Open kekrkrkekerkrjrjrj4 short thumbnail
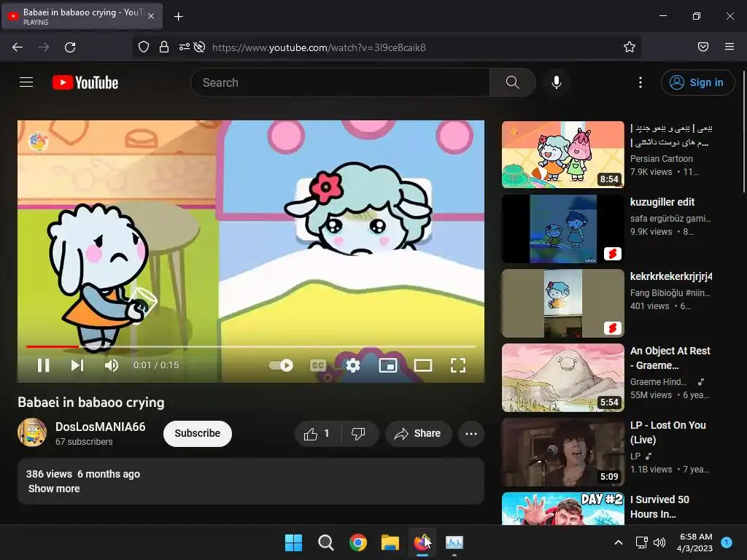747x560 pixels. pyautogui.click(x=562, y=303)
